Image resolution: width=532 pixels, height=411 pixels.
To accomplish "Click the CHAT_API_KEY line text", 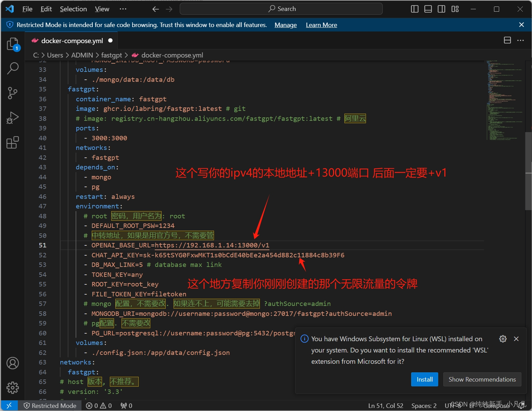I will coord(218,255).
